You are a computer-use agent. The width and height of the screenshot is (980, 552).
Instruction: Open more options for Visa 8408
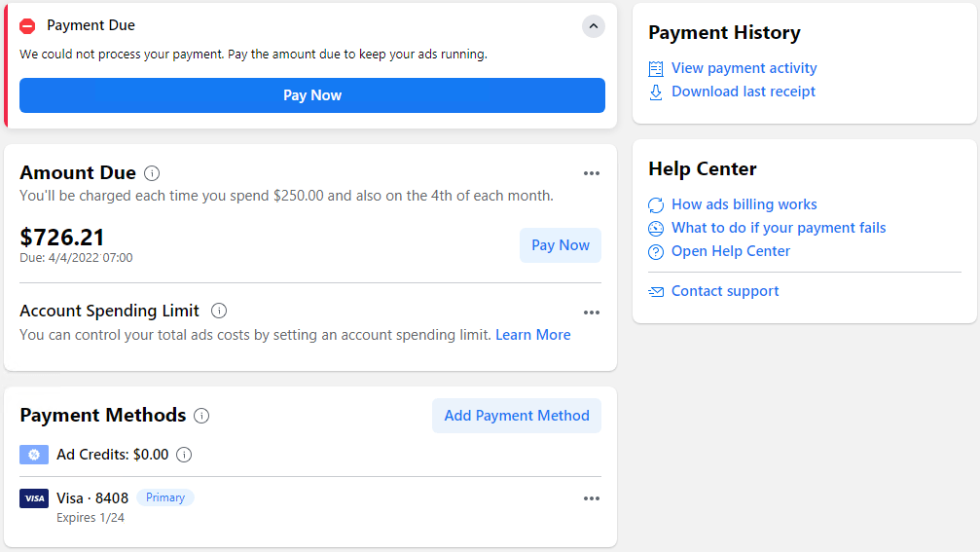[592, 498]
